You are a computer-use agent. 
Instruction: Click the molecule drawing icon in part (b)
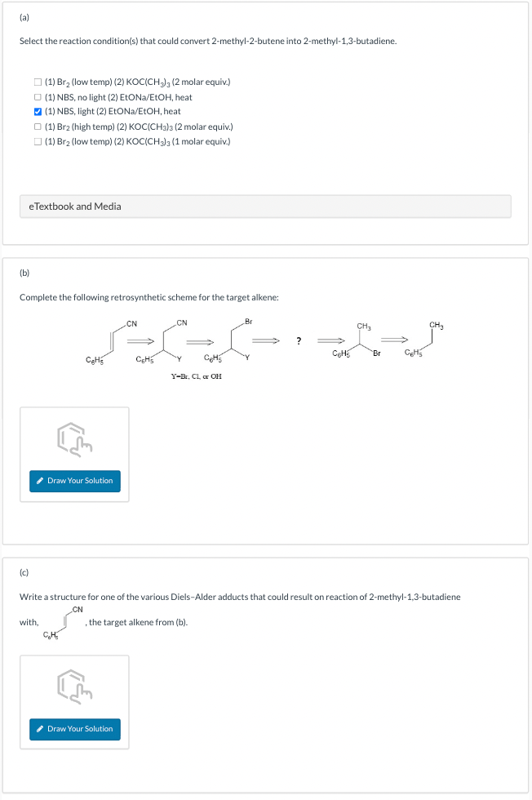pyautogui.click(x=74, y=439)
